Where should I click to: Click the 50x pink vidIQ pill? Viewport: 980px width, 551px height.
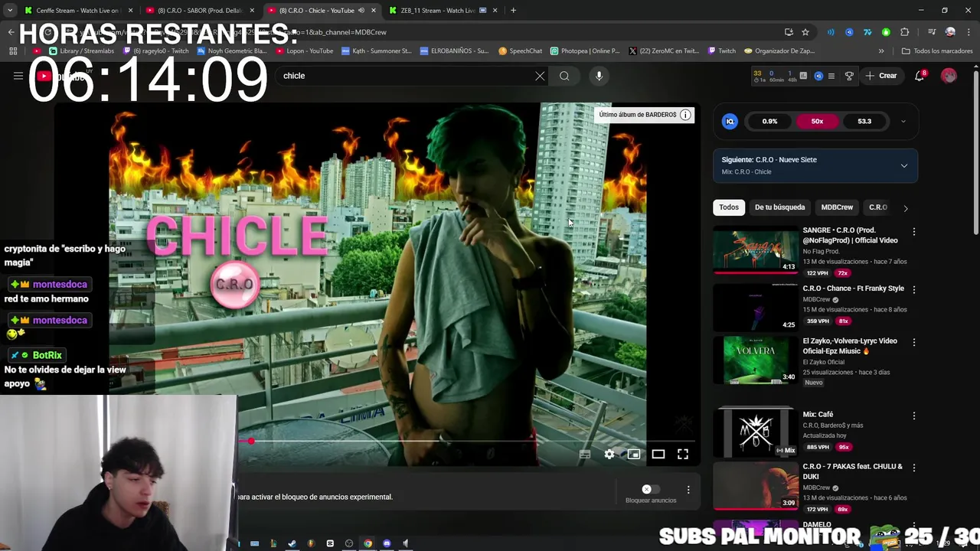click(x=817, y=121)
